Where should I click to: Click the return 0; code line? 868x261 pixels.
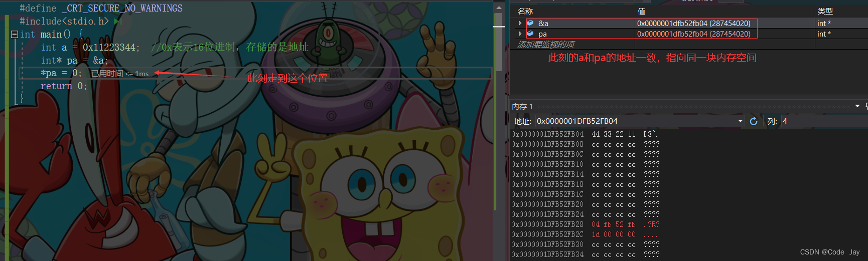point(64,86)
